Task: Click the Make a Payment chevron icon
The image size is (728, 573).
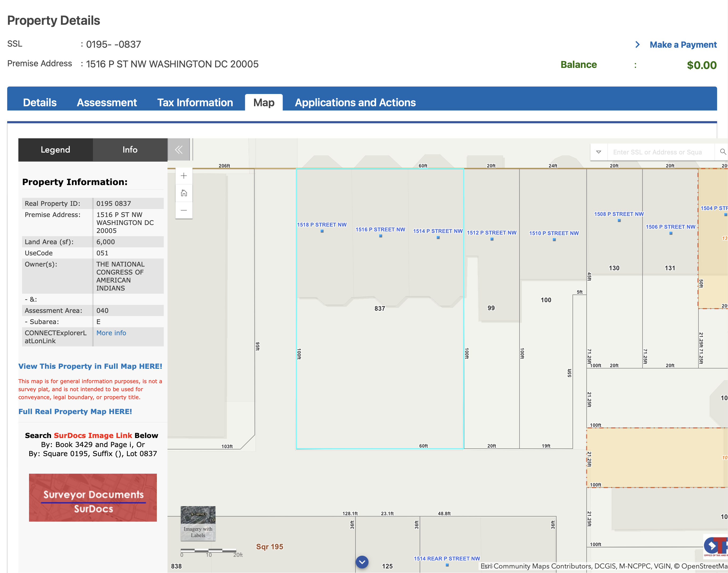Action: tap(637, 45)
